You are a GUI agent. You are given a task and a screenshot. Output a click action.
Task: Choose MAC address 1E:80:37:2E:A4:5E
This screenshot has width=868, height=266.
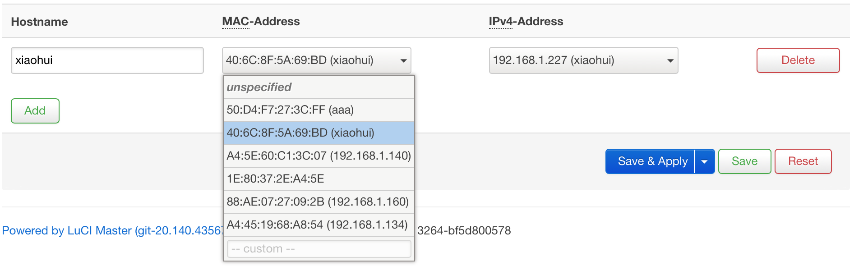coord(319,179)
